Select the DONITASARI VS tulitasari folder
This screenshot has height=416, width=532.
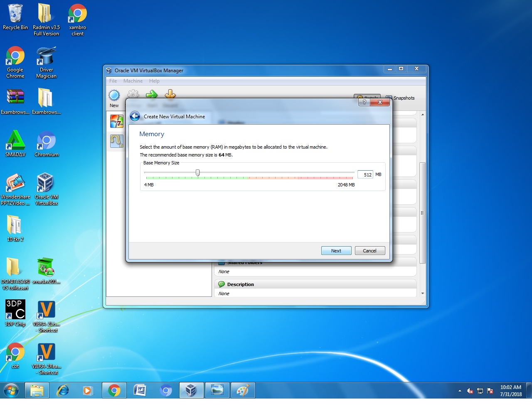[x=15, y=274]
